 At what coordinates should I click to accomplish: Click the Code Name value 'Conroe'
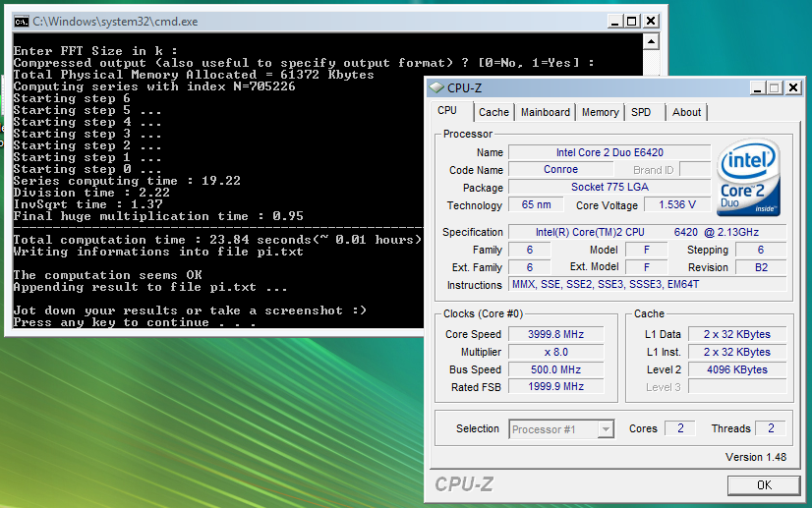point(561,169)
